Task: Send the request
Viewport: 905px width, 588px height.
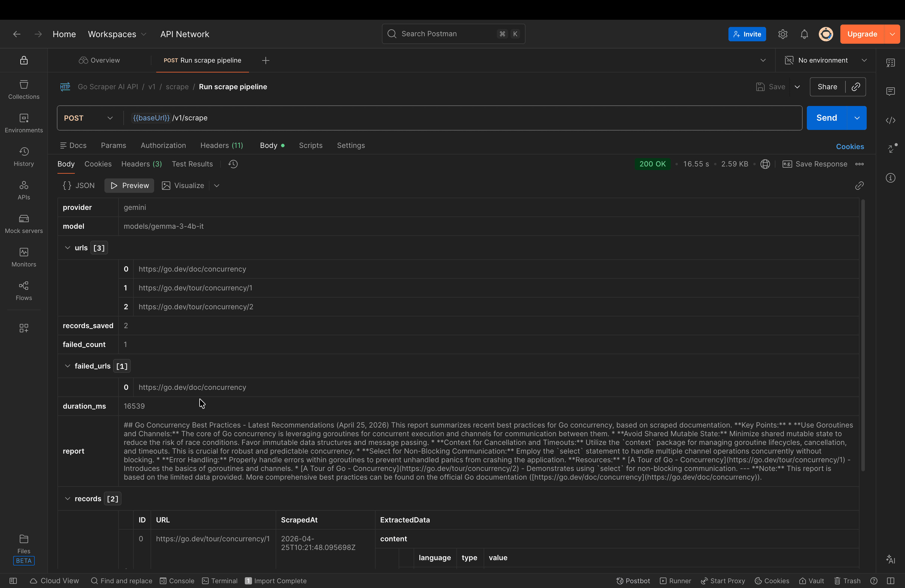Action: click(827, 118)
